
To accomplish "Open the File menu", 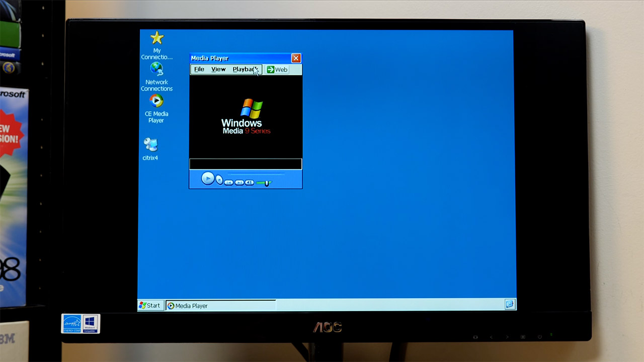I will tap(199, 69).
